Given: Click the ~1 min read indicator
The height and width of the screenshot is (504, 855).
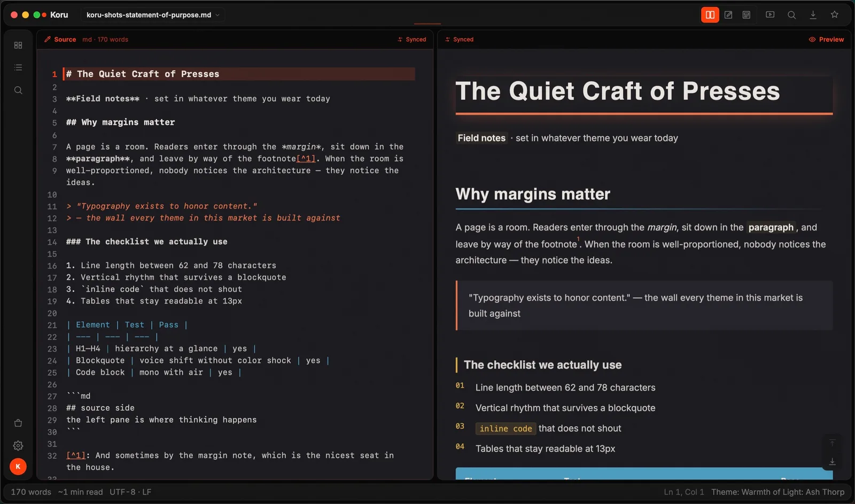Looking at the screenshot, I should 80,492.
